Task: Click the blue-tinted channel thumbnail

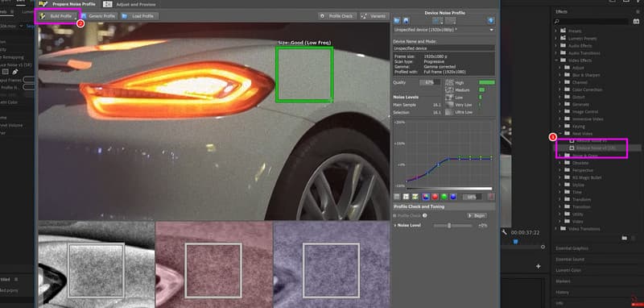Action: [332, 264]
